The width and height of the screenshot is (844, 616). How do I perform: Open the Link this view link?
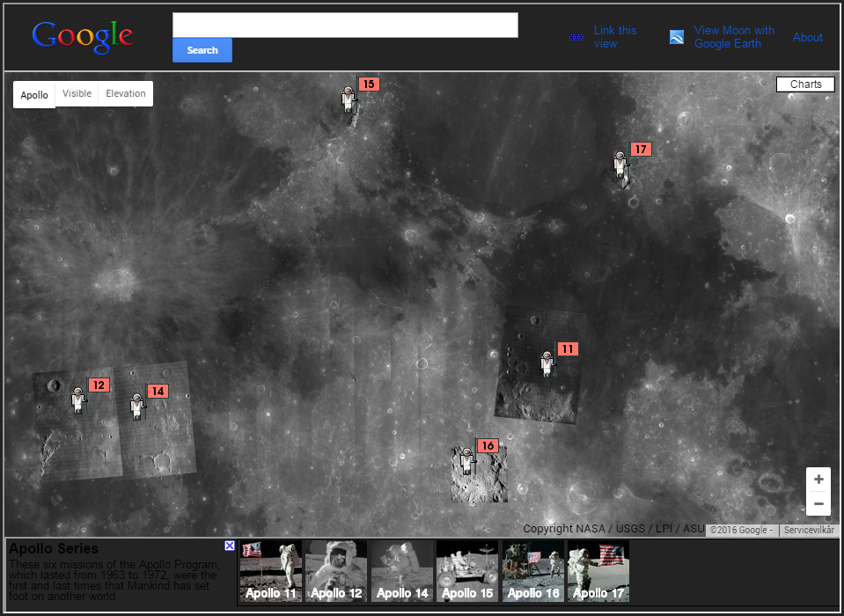[615, 37]
